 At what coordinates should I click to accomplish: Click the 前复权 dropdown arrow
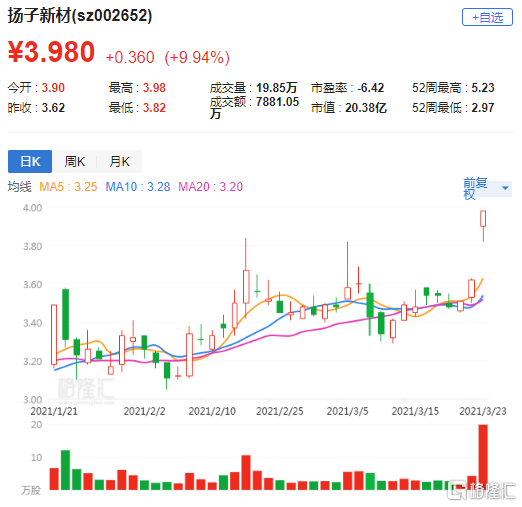point(505,188)
